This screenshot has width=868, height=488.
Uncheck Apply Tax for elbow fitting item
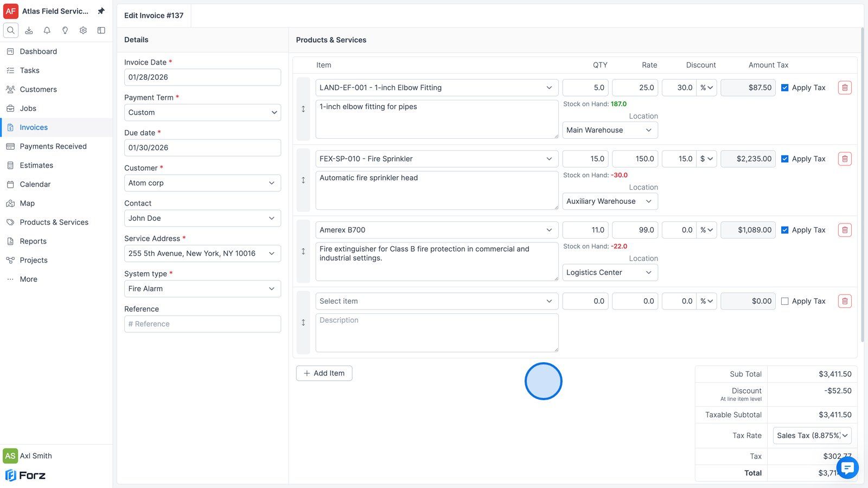point(784,88)
